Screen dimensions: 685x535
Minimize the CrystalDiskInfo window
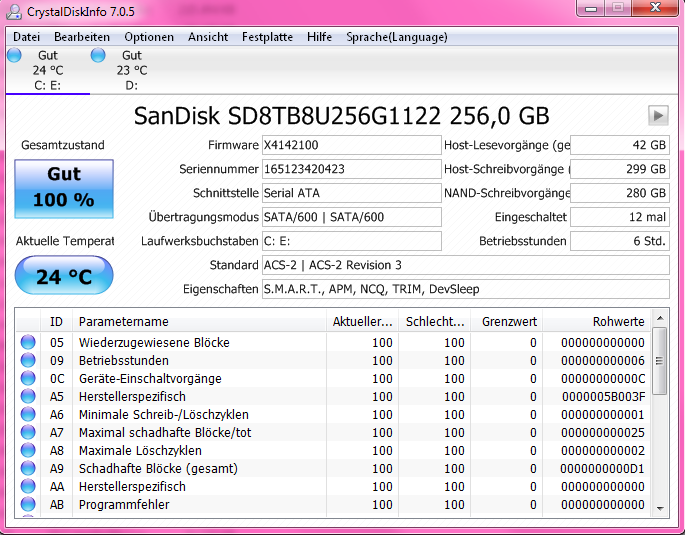pyautogui.click(x=591, y=8)
